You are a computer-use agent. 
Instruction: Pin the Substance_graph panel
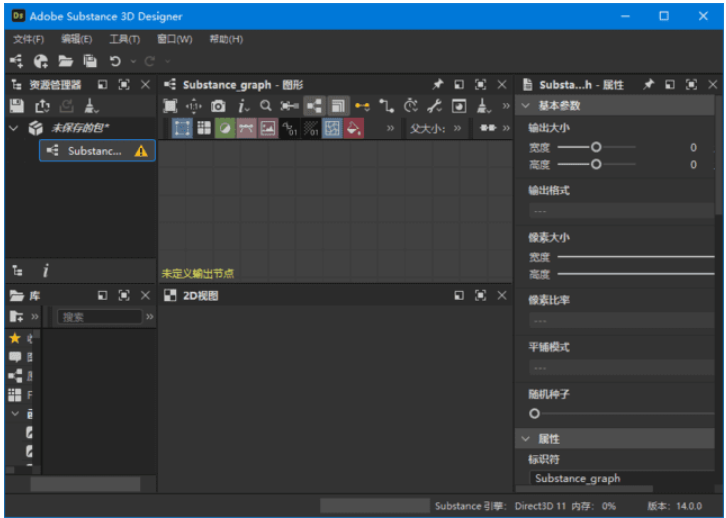click(437, 84)
